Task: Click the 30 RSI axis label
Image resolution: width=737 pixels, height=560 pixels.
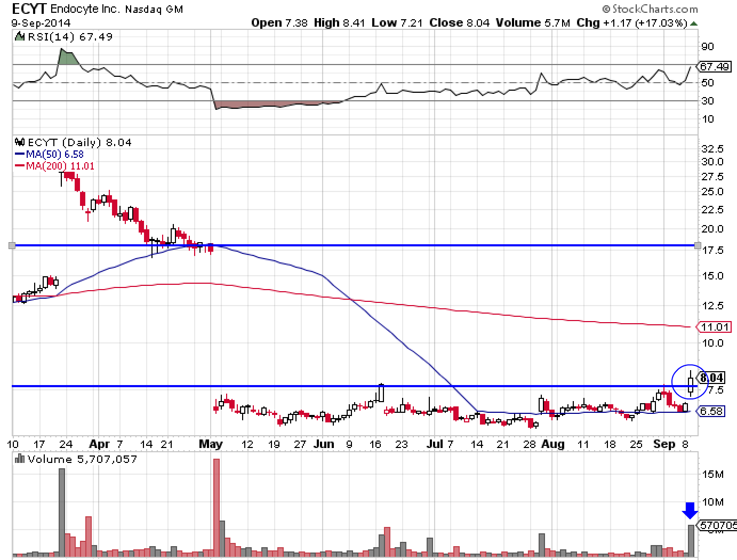Action: coord(708,101)
